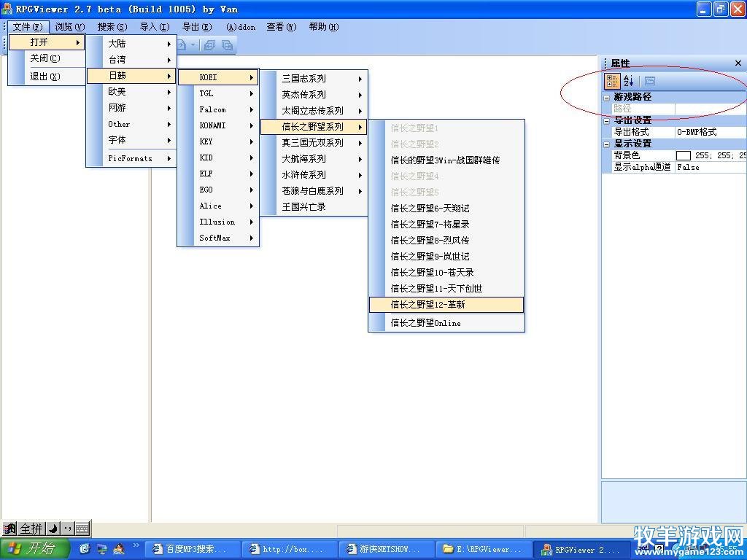Expand the 欧美 region submenu
Viewport: 747px width, 560px height.
coord(131,92)
